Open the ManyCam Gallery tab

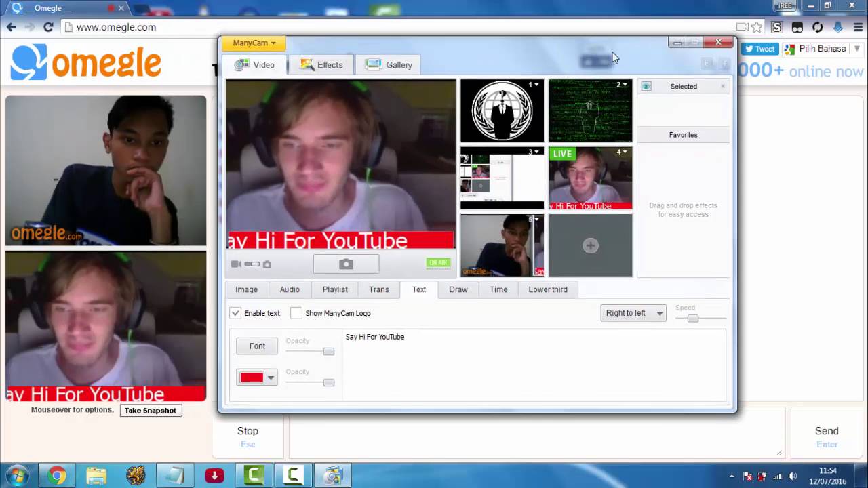click(389, 65)
